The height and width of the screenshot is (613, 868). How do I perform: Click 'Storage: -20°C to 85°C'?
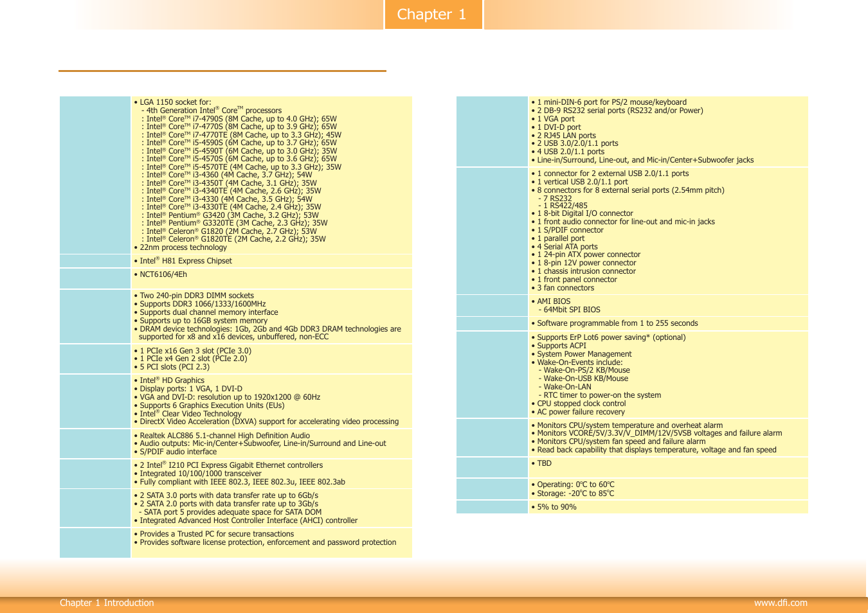[x=573, y=493]
